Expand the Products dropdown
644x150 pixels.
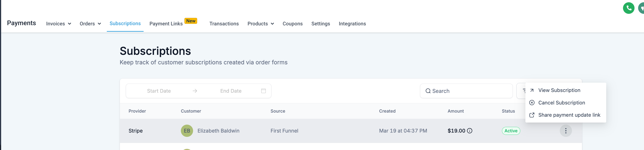261,24
